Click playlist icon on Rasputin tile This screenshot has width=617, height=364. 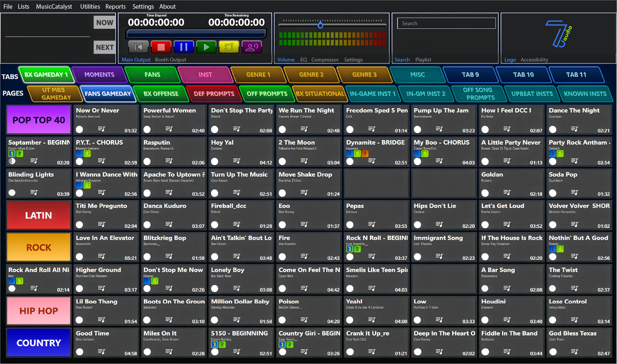(169, 161)
